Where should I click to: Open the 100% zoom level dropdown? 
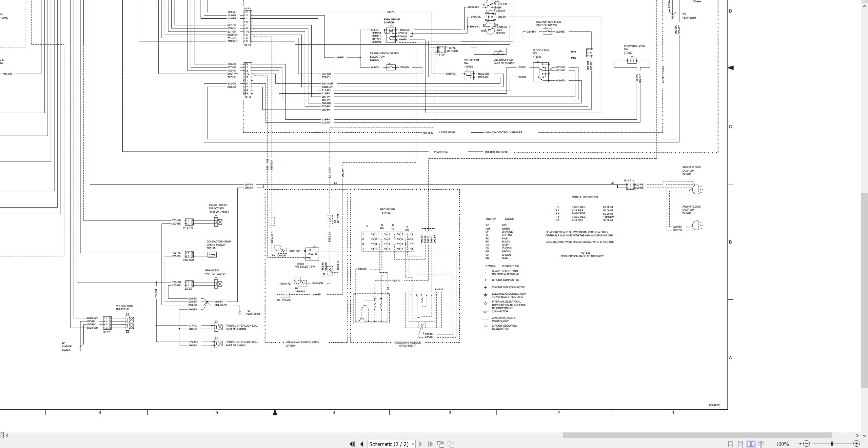[800, 444]
